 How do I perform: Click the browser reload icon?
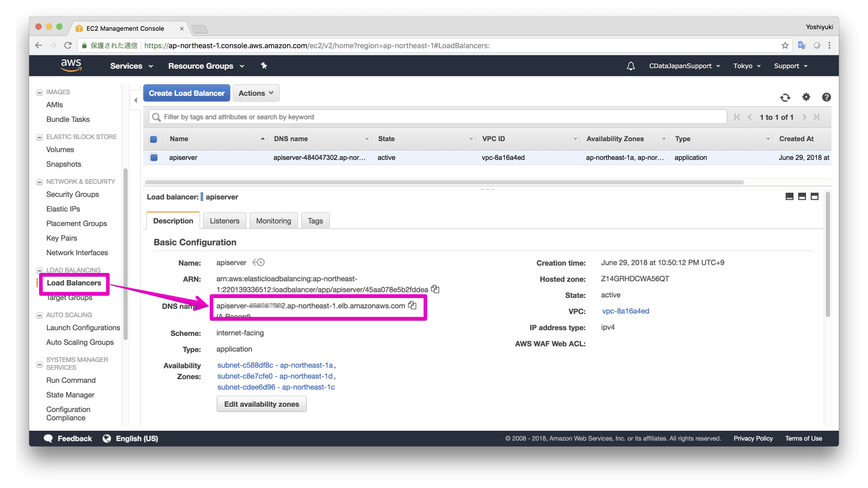tap(68, 45)
